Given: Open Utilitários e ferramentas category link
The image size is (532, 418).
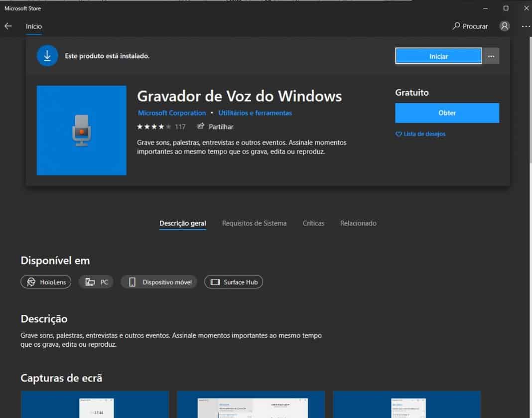Looking at the screenshot, I should click(255, 113).
